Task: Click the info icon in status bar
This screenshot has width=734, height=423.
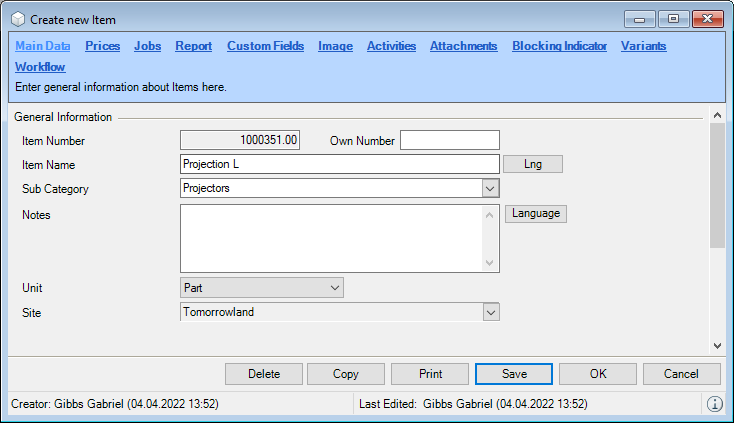Action: pyautogui.click(x=715, y=404)
